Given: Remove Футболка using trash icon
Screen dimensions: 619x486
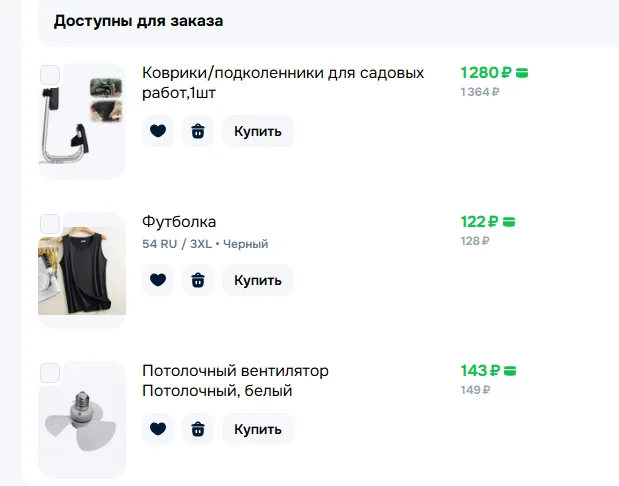Looking at the screenshot, I should pos(198,280).
